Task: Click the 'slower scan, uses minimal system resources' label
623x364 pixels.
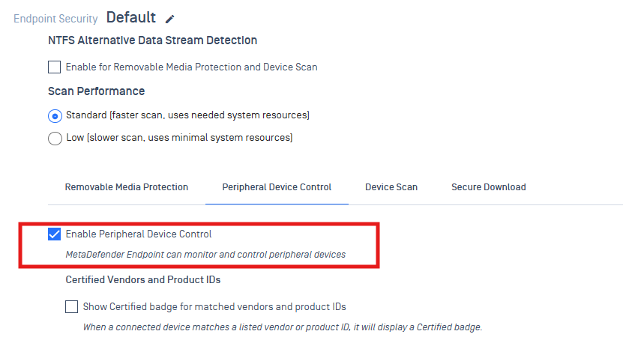Action: coord(179,138)
